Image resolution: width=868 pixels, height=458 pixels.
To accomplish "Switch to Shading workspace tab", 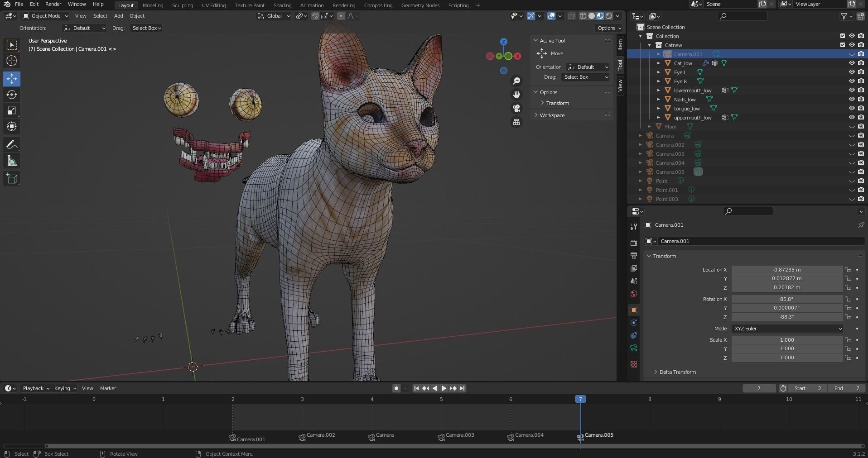I will (x=282, y=5).
